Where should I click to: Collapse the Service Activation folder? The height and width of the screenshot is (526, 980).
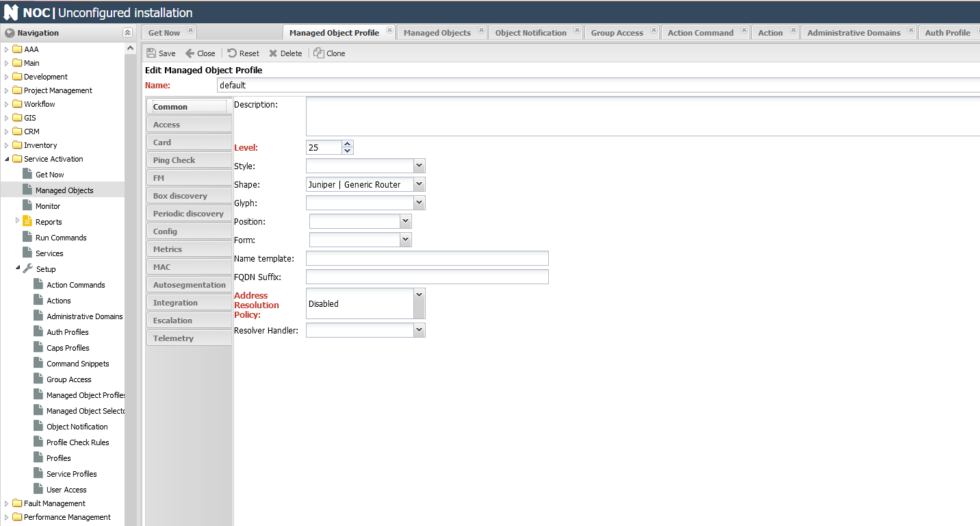(x=7, y=159)
